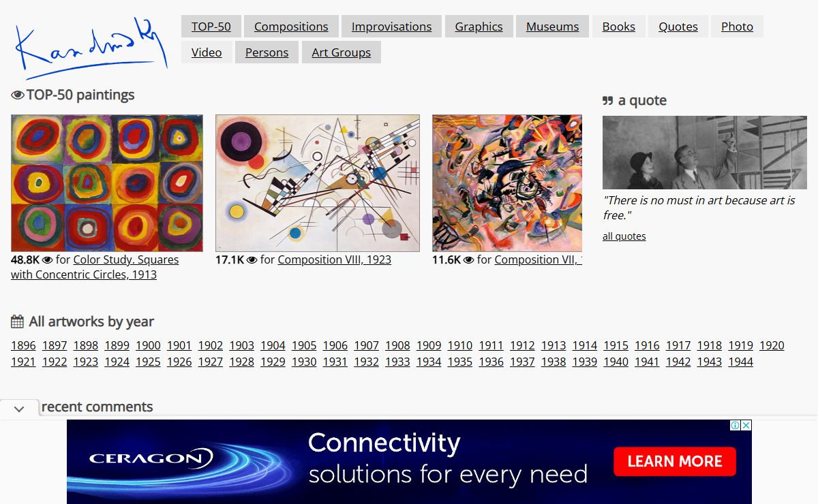Open the Books menu item
The height and width of the screenshot is (504, 818).
click(618, 27)
